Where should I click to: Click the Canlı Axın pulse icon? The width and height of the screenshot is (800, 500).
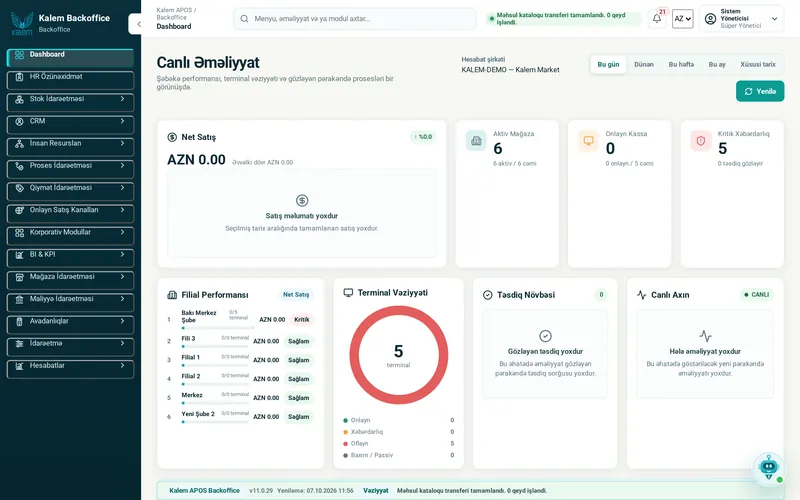point(641,295)
